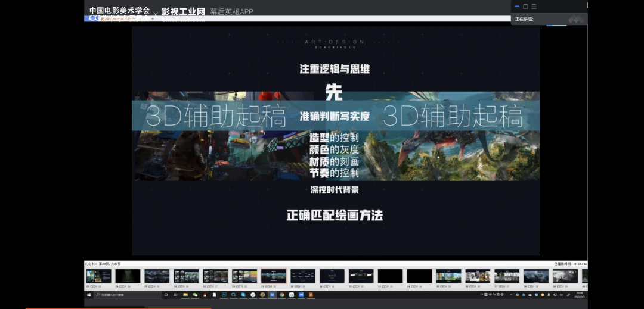
Task: Select the highlighted current slide thumbnail
Action: pyautogui.click(x=274, y=276)
